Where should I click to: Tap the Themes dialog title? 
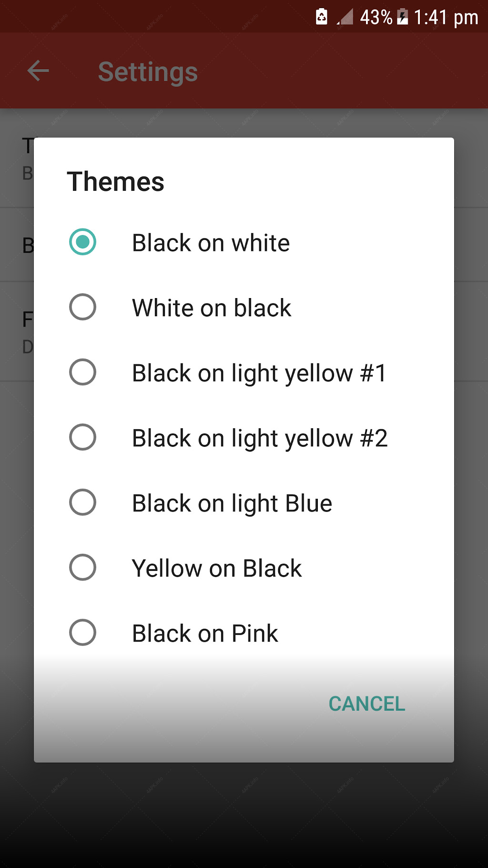click(115, 182)
